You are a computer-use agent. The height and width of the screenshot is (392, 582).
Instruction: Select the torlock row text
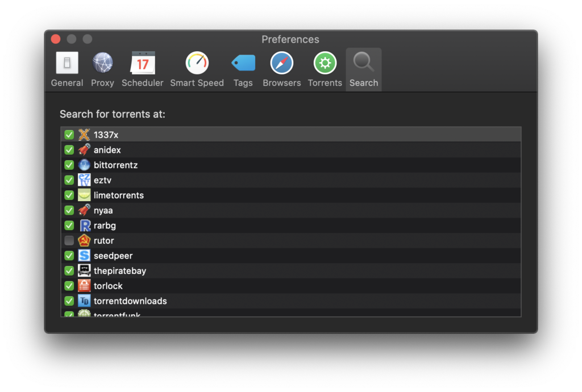(108, 286)
